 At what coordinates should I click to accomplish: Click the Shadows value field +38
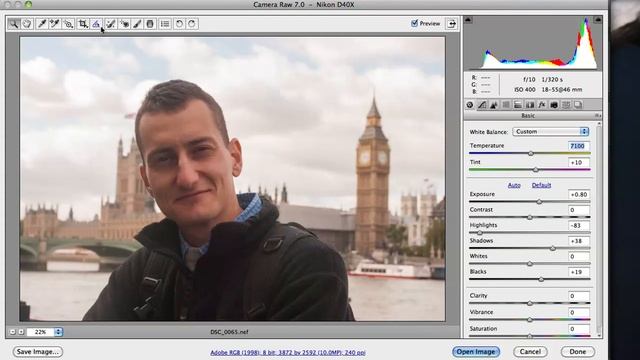coord(579,241)
